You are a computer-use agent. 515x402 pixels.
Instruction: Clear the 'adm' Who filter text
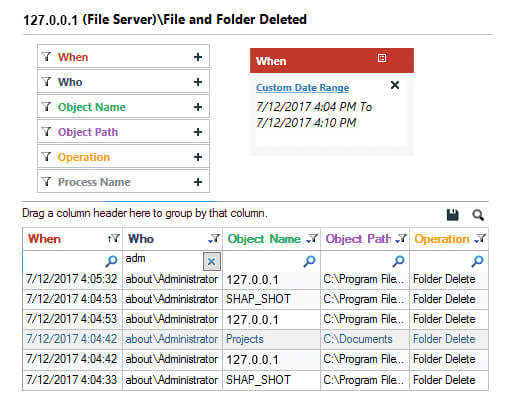click(211, 261)
